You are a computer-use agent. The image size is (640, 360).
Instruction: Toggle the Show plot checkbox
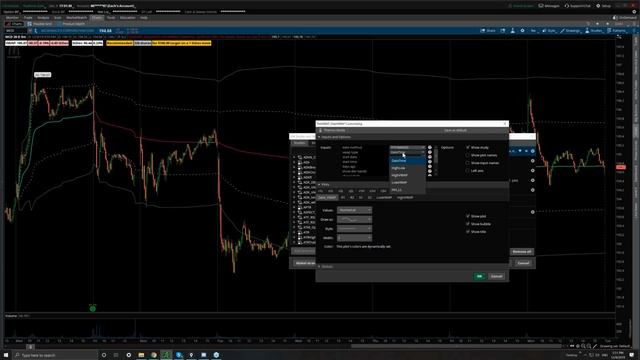[x=468, y=216]
